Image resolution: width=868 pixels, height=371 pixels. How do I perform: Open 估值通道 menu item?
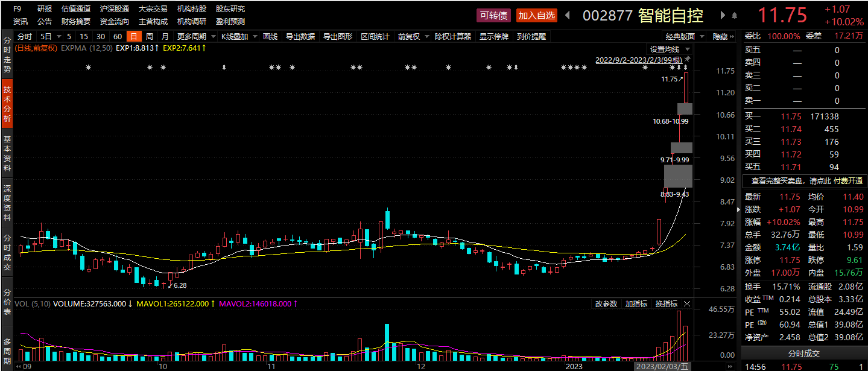pos(76,9)
